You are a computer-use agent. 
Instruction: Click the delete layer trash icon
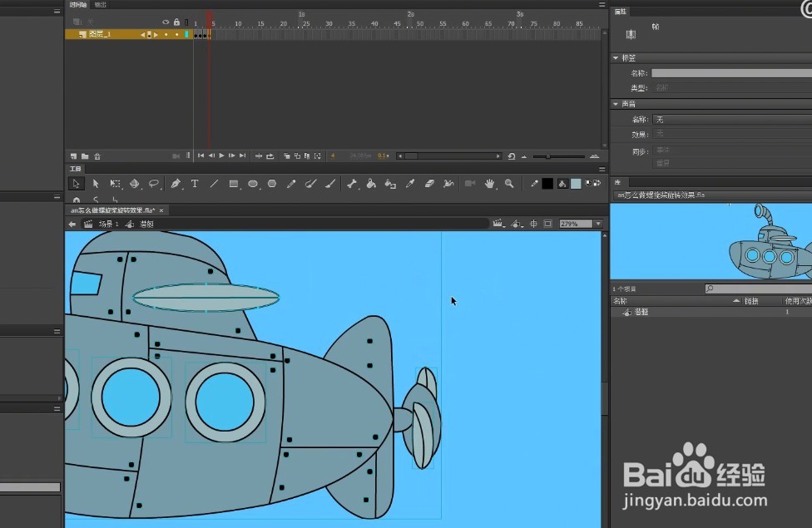pos(97,155)
